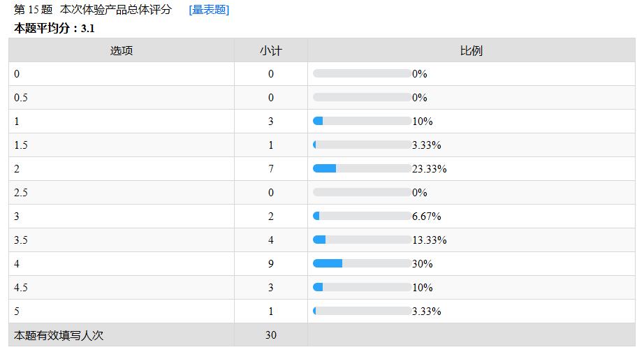Click the subtotal count 7 cell
This screenshot has height=352, width=644.
(x=271, y=168)
